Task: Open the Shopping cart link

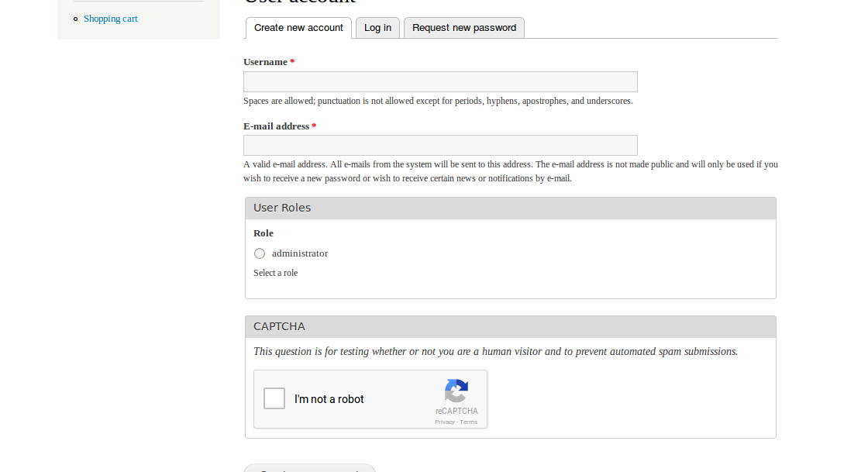Action: (110, 19)
